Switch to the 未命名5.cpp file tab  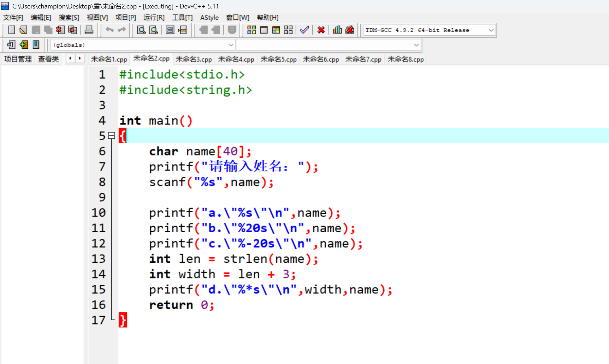278,59
